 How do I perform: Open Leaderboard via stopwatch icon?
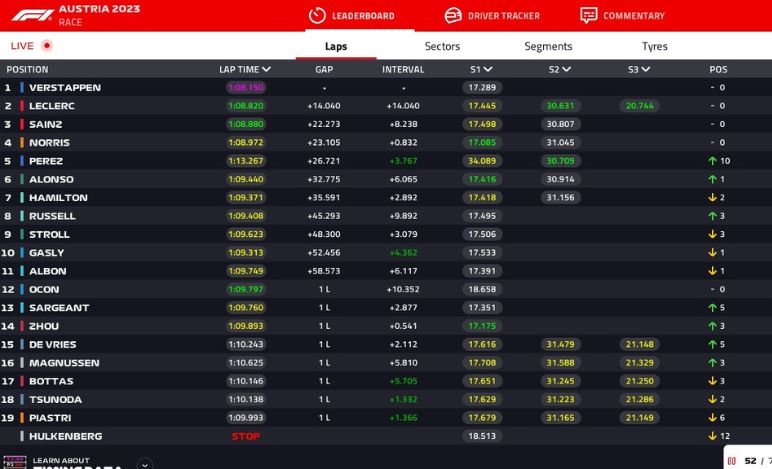317,16
